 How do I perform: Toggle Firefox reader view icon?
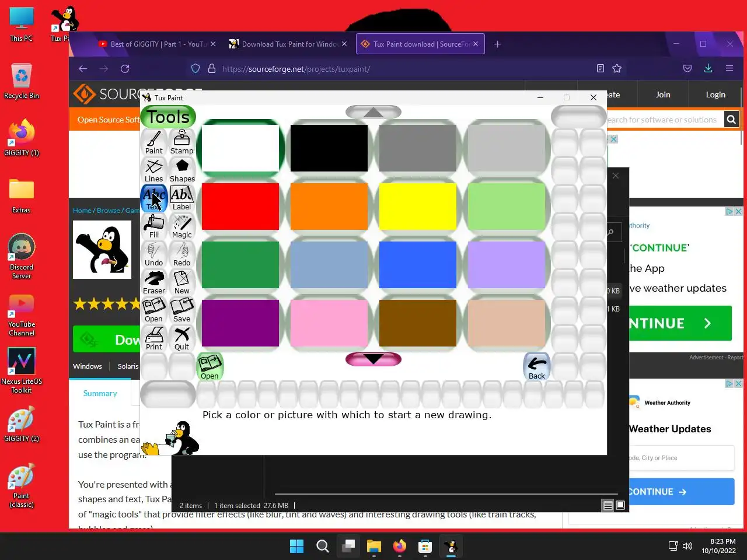tap(600, 69)
